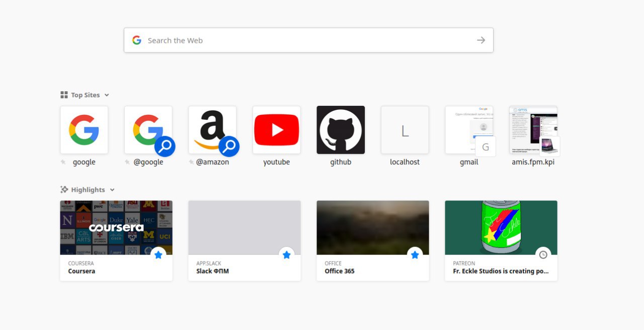Image resolution: width=644 pixels, height=330 pixels.
Task: Click the pin icon beside google label
Action: (x=63, y=162)
